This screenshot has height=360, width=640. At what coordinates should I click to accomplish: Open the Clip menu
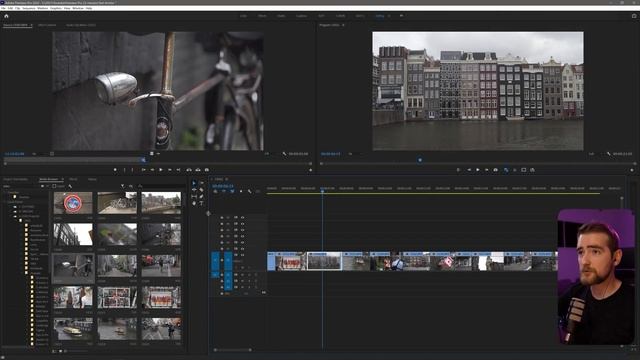[x=18, y=8]
